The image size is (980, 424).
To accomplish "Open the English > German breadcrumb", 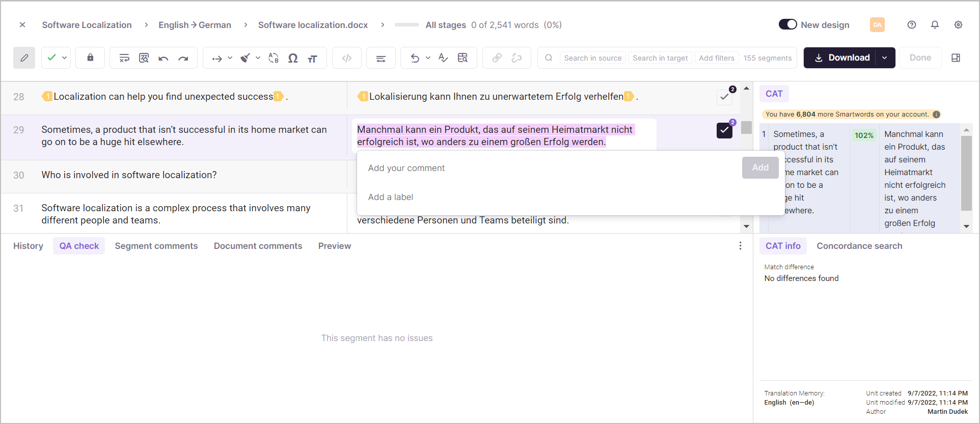I will click(x=195, y=25).
